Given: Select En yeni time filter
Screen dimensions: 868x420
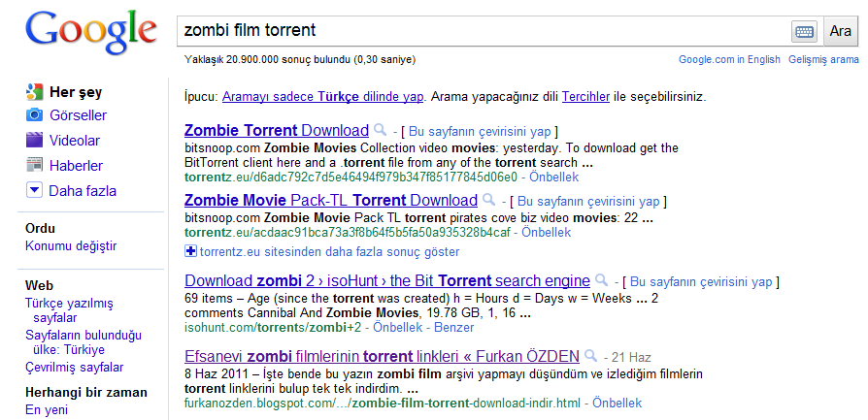Looking at the screenshot, I should pyautogui.click(x=47, y=410).
